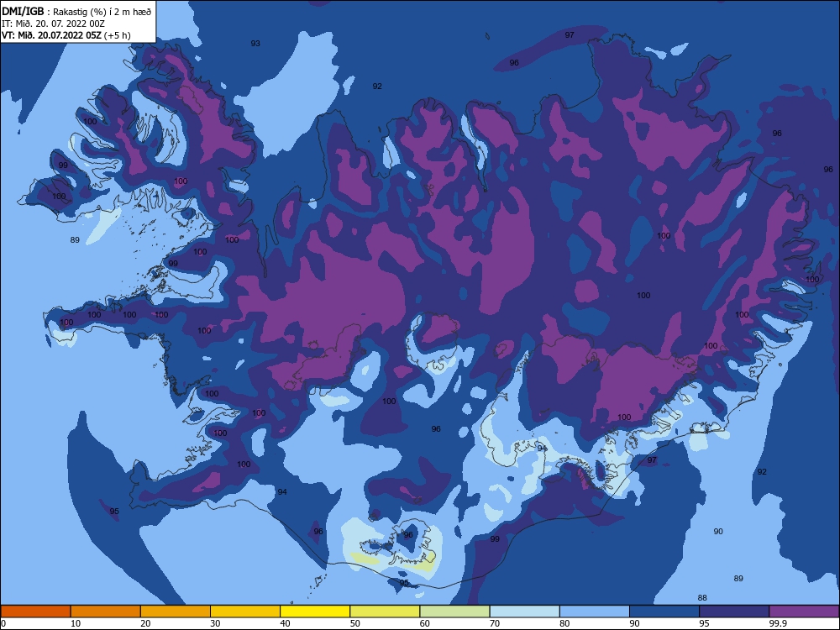The image size is (840, 630).
Task: Pick the 60–70 light green legend swatch
Action: pos(454,612)
